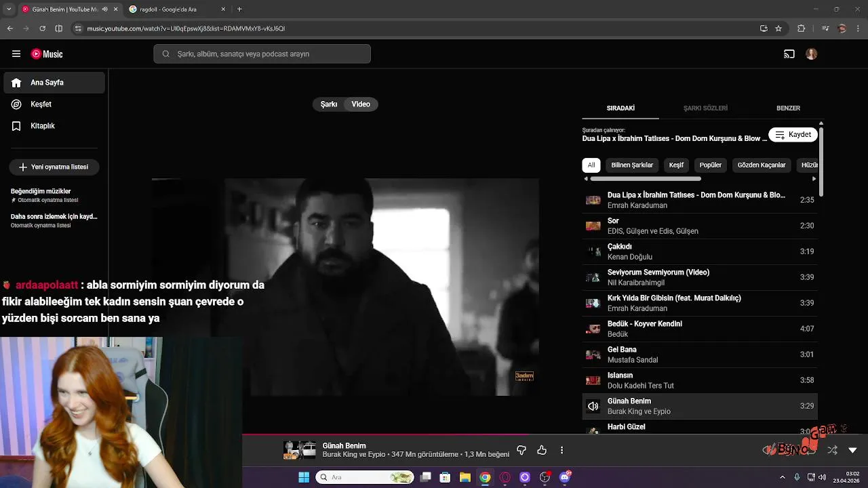Open the taskbar volume control

tap(822, 477)
